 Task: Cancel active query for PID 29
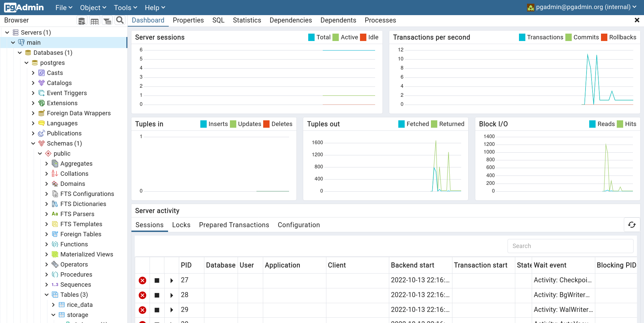coord(157,310)
